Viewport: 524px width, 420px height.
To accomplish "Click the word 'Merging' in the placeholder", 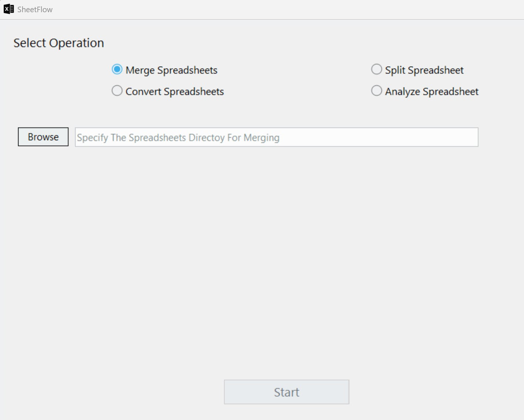I will click(x=261, y=138).
